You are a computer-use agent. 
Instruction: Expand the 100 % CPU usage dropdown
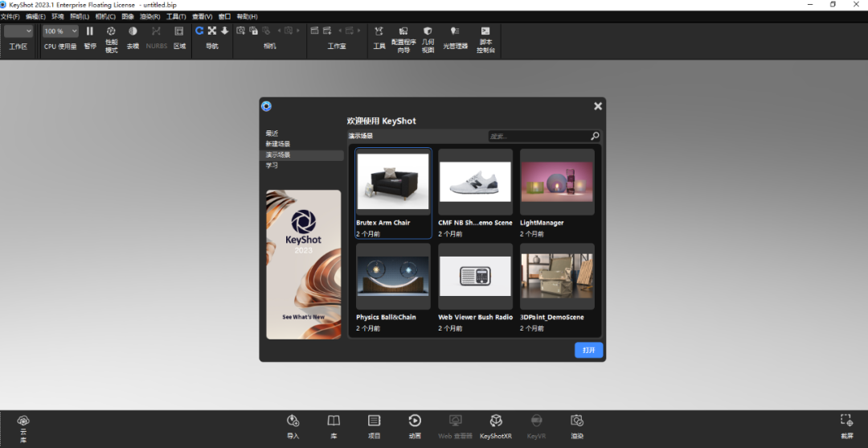[x=60, y=31]
